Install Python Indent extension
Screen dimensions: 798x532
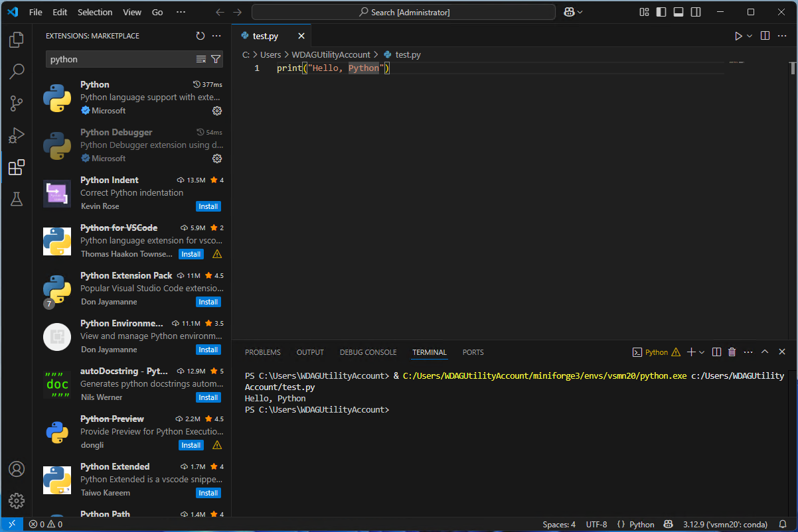(x=208, y=206)
